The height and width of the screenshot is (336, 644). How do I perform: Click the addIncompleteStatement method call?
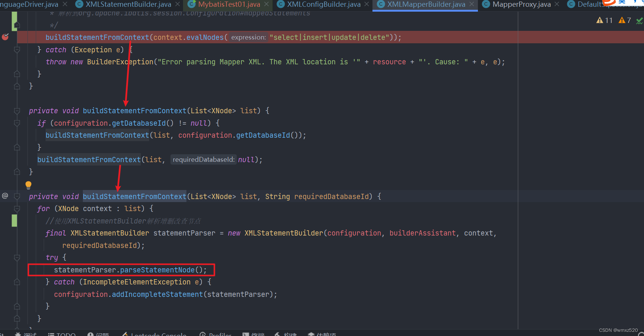(157, 294)
